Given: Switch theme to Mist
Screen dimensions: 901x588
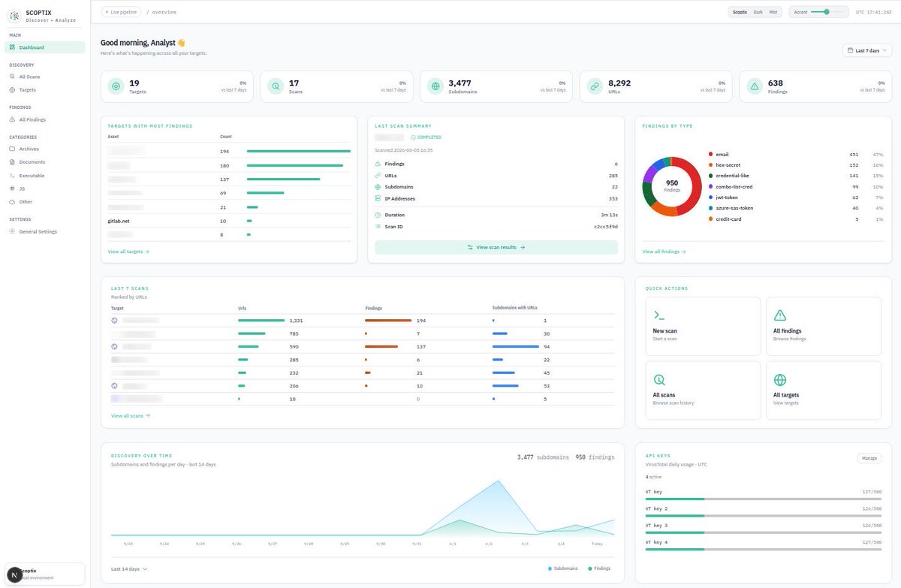Looking at the screenshot, I should click(773, 12).
